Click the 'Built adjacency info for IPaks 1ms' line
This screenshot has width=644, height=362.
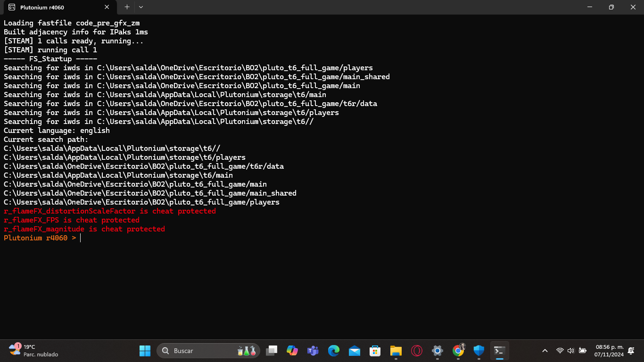(76, 32)
